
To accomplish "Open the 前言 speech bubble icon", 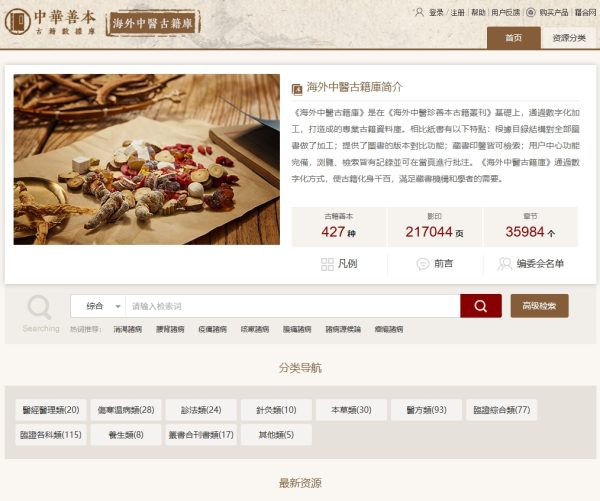I will 423,264.
